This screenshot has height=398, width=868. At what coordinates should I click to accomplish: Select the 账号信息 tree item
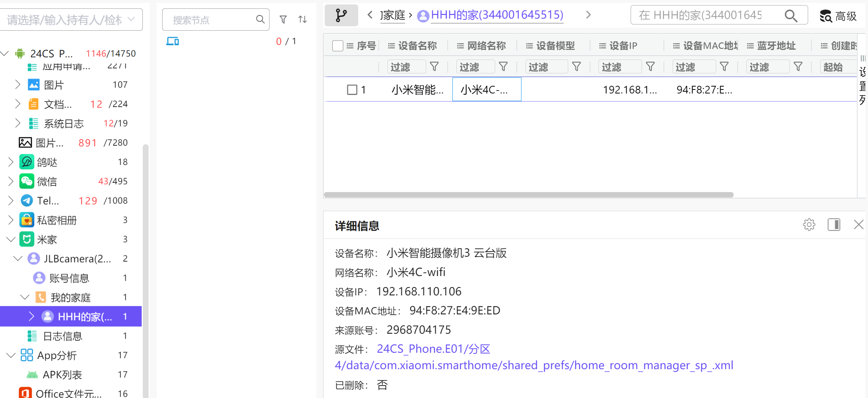point(69,278)
